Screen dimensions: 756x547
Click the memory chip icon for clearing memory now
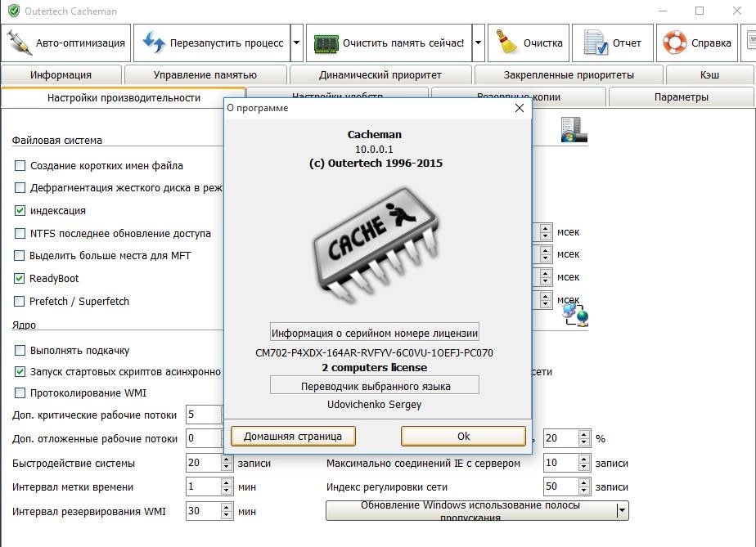[x=326, y=43]
